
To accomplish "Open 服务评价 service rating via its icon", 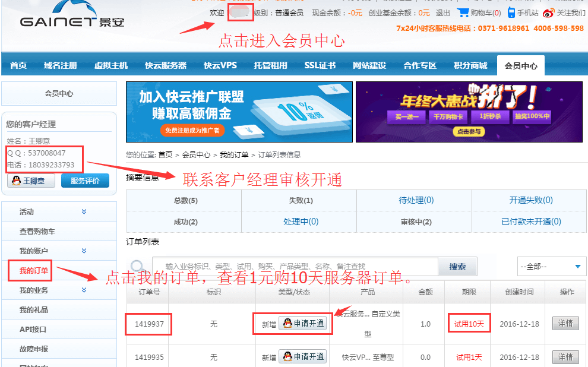I will coord(85,181).
